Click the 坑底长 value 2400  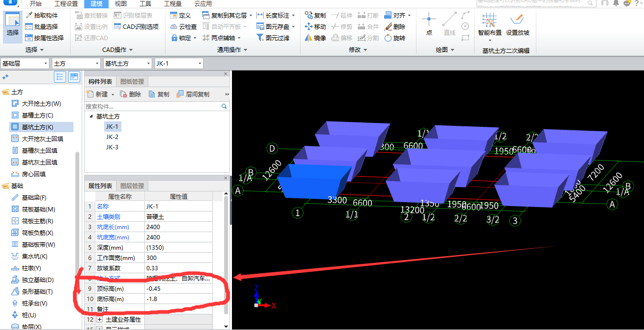point(179,227)
